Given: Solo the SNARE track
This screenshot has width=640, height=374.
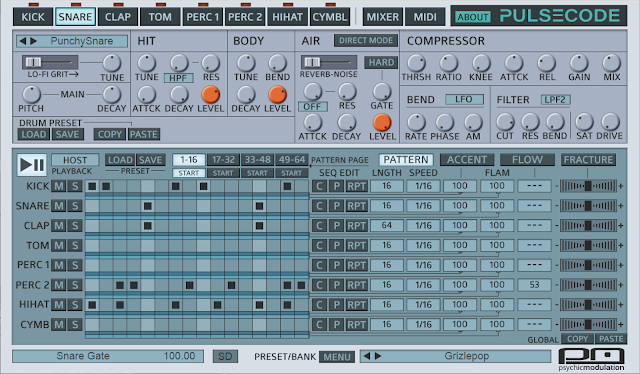Looking at the screenshot, I should (75, 206).
